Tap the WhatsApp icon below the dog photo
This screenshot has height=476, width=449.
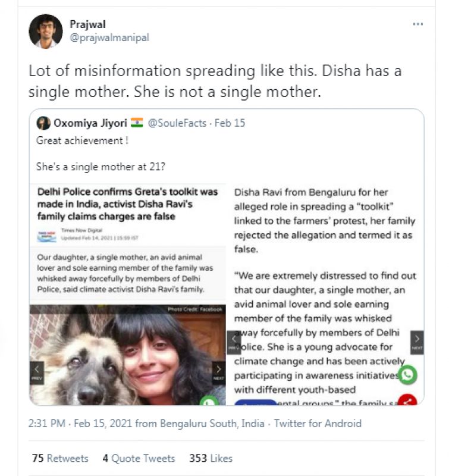pyautogui.click(x=209, y=403)
